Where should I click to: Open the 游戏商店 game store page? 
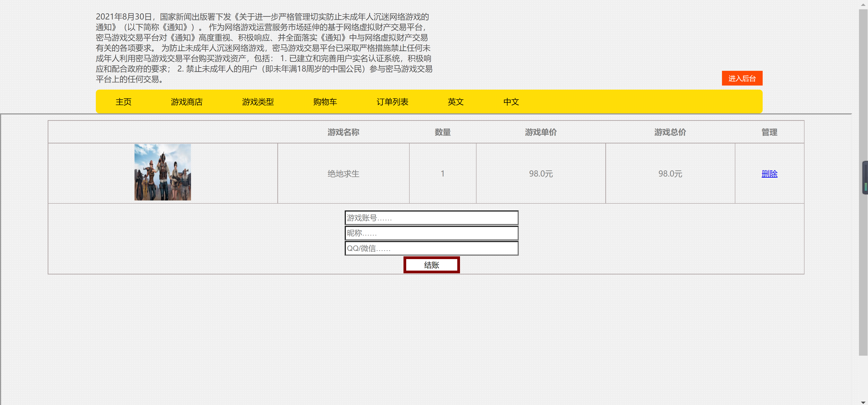pyautogui.click(x=187, y=102)
